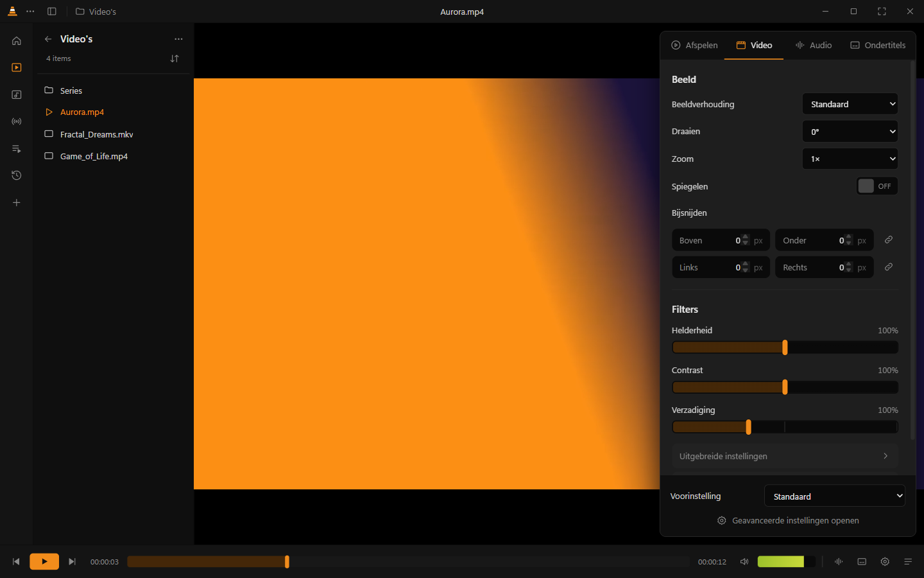Open the Zoom dropdown
Image resolution: width=924 pixels, height=578 pixels.
point(850,159)
